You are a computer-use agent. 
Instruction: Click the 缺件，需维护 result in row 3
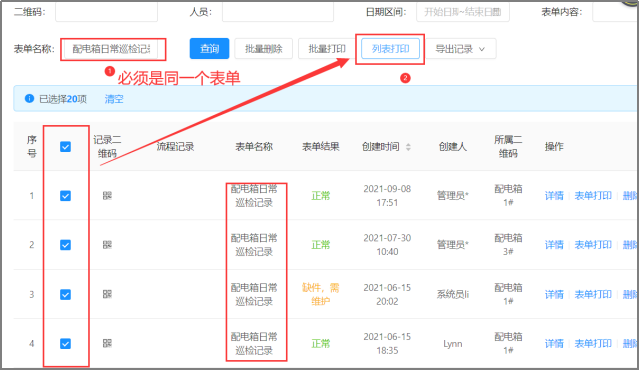coord(320,294)
